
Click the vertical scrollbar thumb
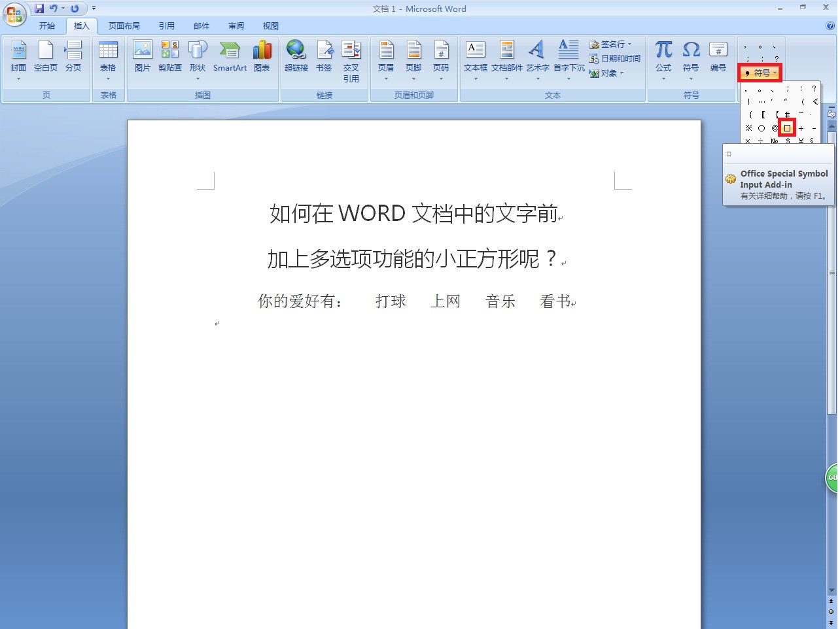pyautogui.click(x=831, y=275)
